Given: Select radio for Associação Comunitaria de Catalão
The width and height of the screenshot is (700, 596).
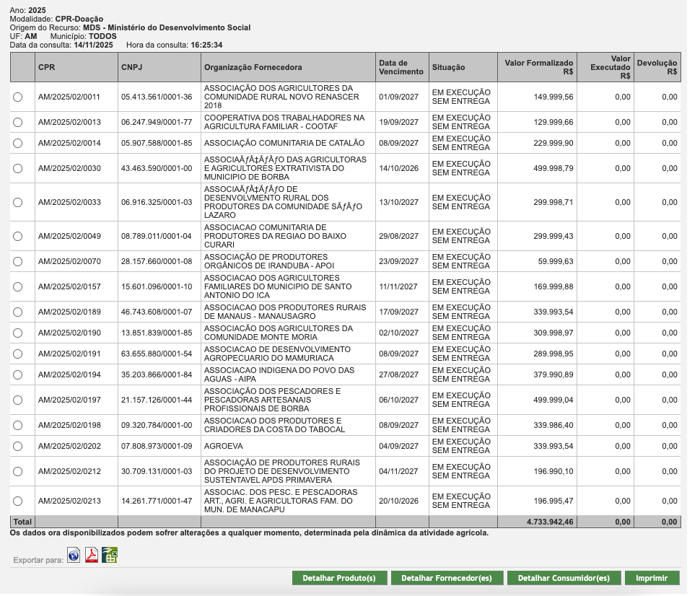Looking at the screenshot, I should tap(18, 143).
